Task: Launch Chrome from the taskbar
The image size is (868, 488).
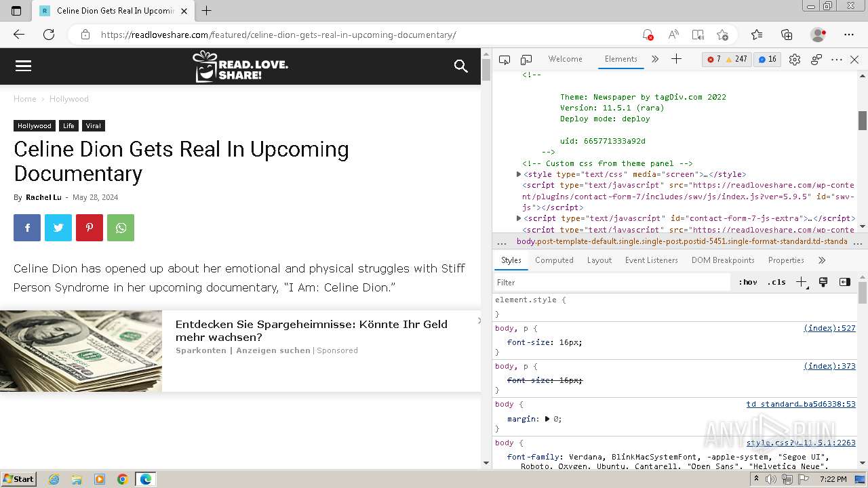Action: pos(123,479)
